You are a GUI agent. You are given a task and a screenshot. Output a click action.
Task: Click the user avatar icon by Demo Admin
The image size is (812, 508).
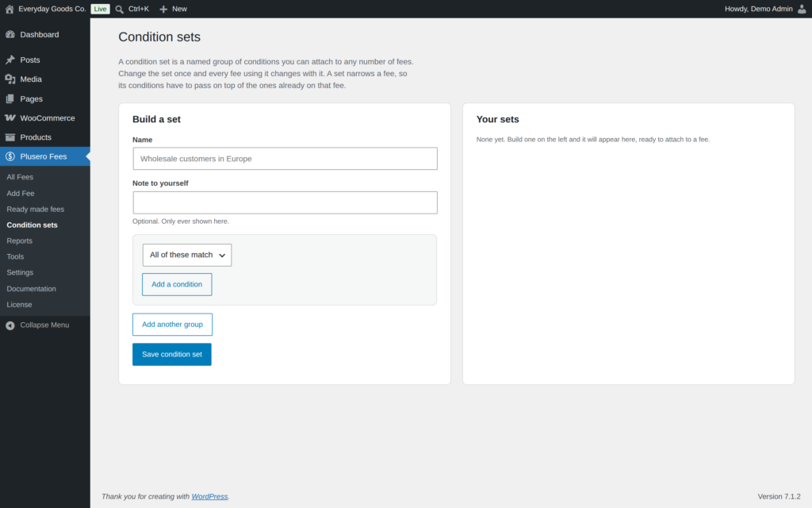802,9
